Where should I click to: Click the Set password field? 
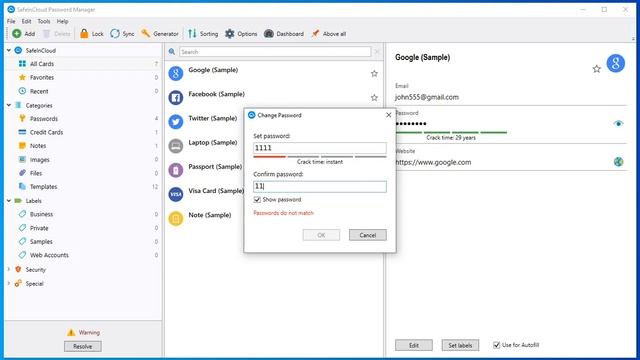[320, 148]
